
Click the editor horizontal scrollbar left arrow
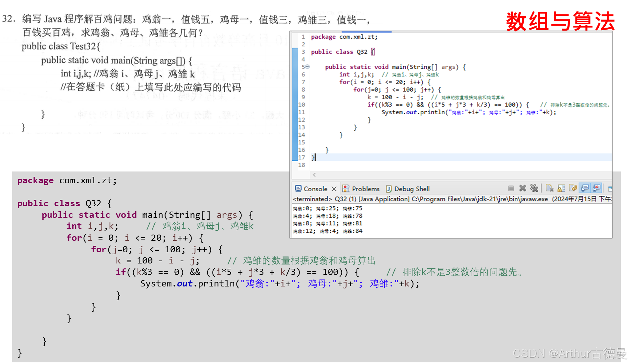tap(314, 175)
